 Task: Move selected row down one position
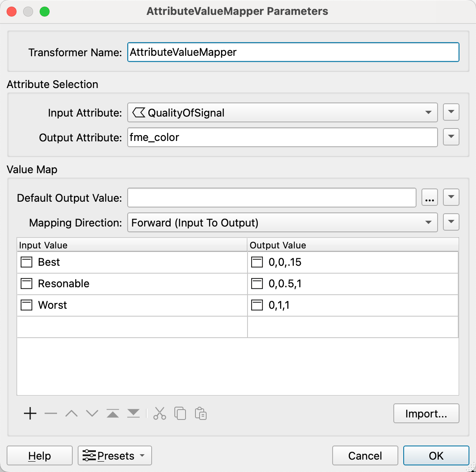(x=92, y=413)
